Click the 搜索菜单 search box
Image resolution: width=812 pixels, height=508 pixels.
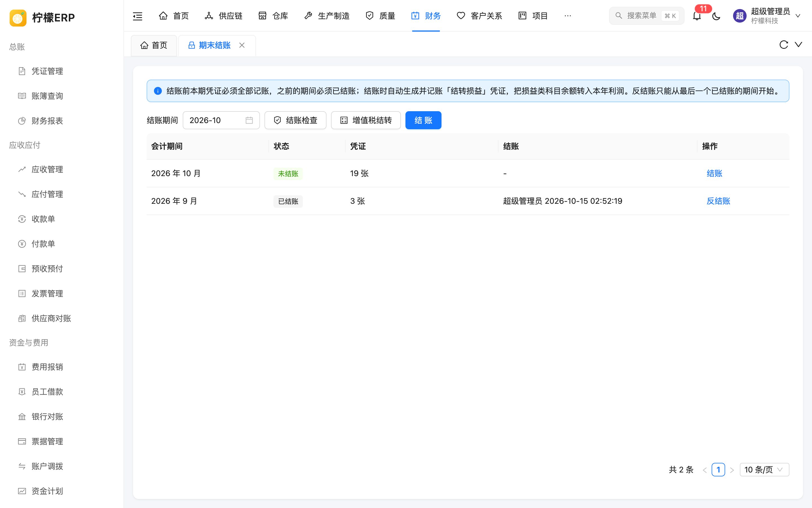point(646,16)
